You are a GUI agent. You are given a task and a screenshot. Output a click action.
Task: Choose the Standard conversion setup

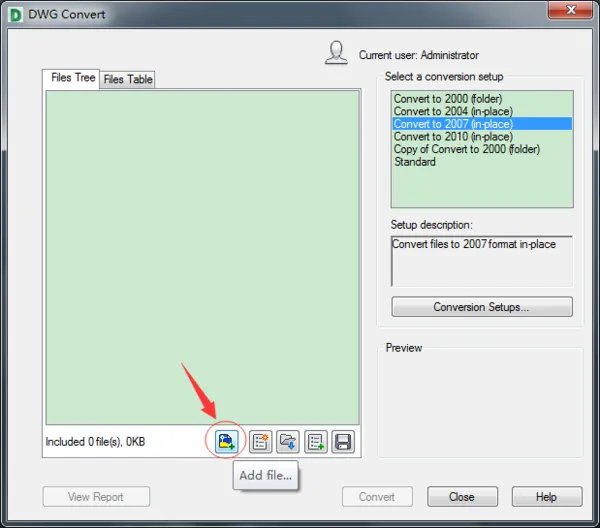pyautogui.click(x=415, y=161)
